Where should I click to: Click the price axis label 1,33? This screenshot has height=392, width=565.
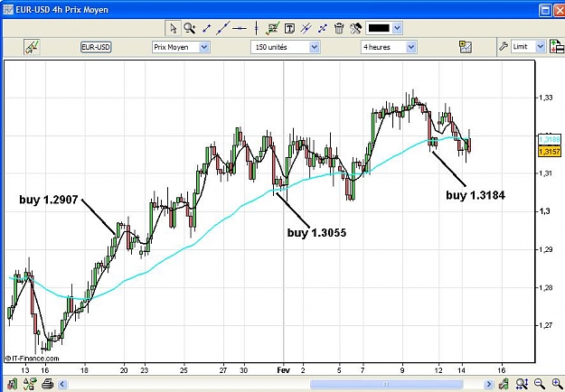pyautogui.click(x=545, y=98)
